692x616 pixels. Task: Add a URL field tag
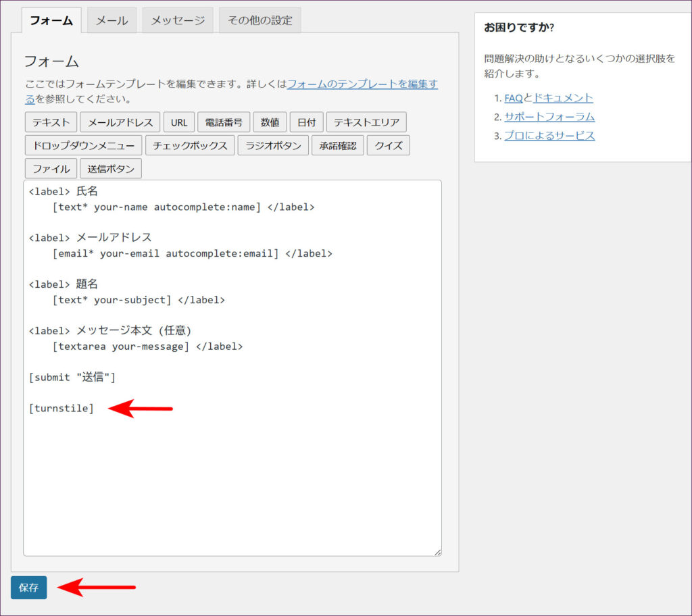pos(179,122)
